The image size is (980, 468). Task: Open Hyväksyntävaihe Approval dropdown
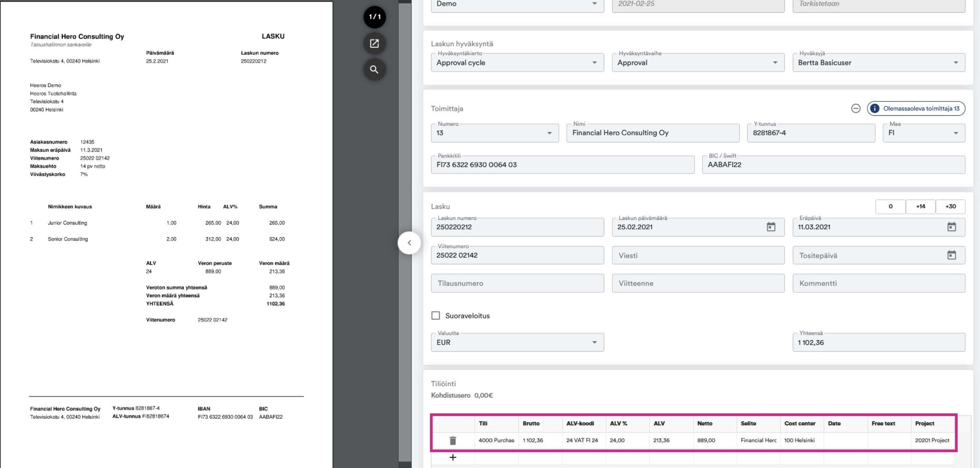tap(698, 63)
